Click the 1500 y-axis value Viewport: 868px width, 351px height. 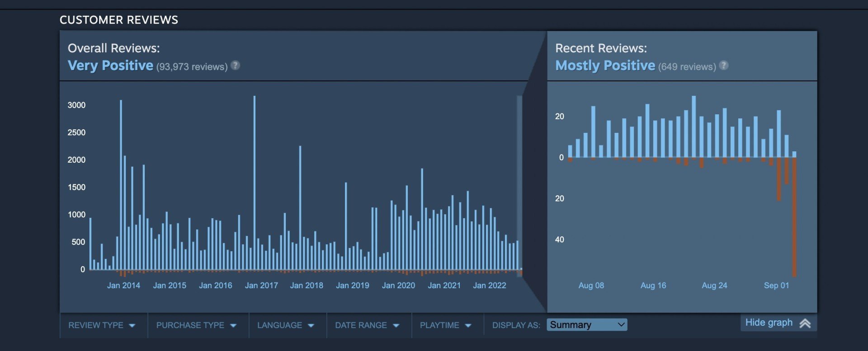click(x=76, y=187)
